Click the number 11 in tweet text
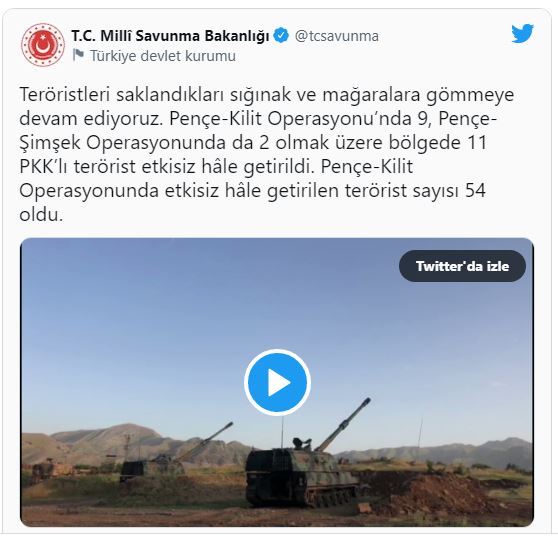Viewport: 558px width, 537px height. coord(475,143)
